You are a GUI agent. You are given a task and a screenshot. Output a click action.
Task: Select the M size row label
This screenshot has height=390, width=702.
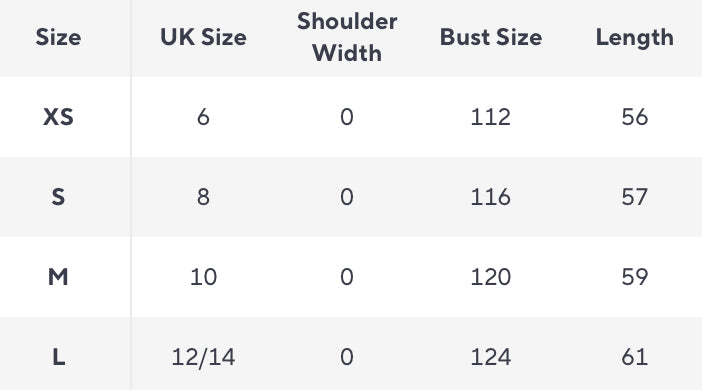[x=58, y=277]
